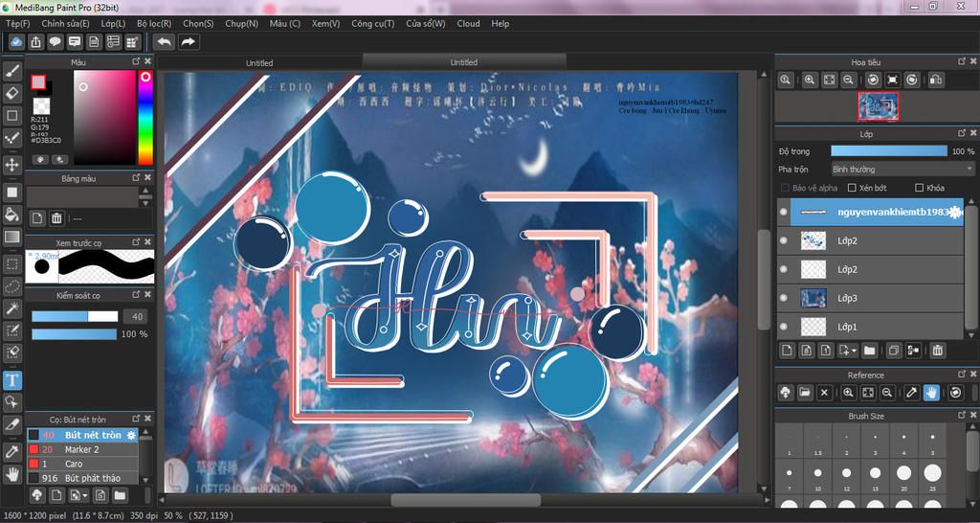Open the Công cụ(T) menu
Viewport: 980px width, 523px height.
372,23
